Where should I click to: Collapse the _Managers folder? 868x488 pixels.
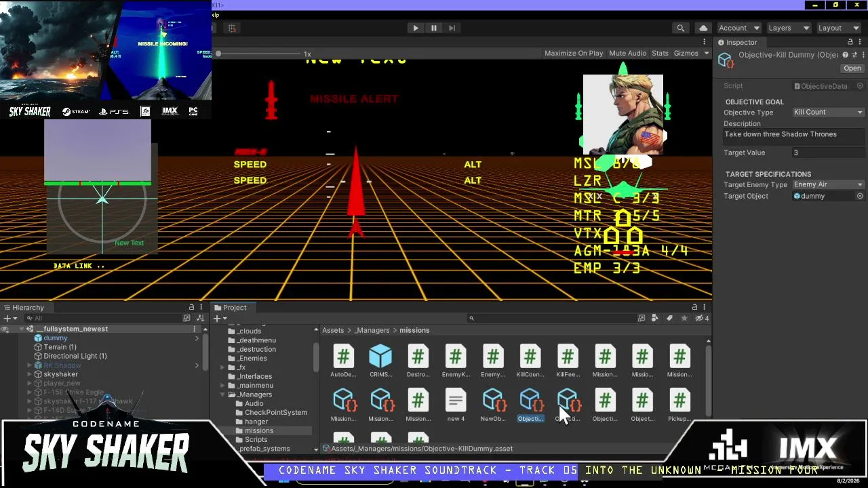[x=222, y=394]
